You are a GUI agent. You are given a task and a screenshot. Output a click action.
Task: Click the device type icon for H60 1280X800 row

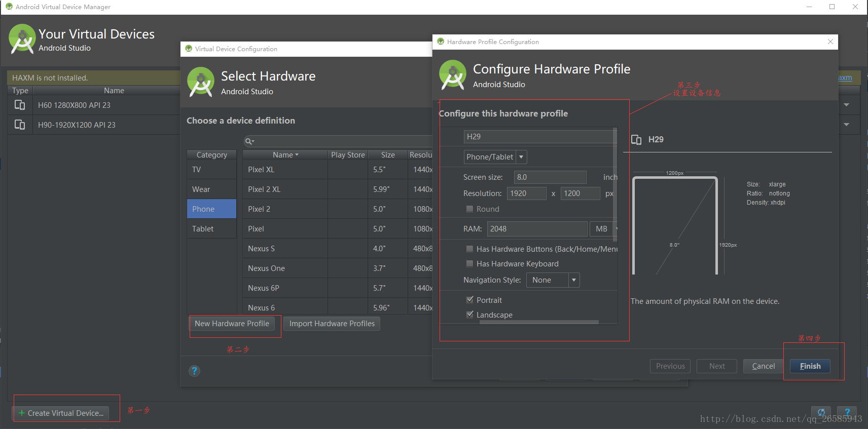pos(20,105)
